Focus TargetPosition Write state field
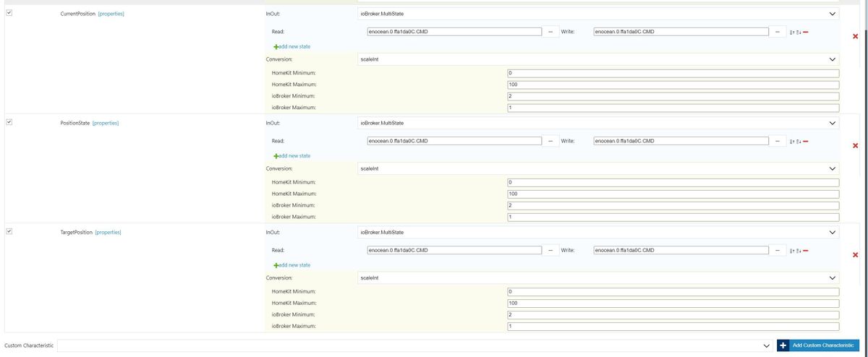The height and width of the screenshot is (357, 868). pos(681,250)
